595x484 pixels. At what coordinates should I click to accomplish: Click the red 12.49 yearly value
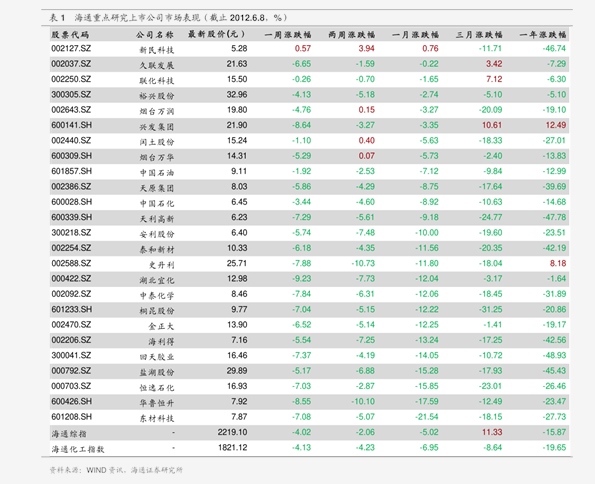[x=556, y=125]
